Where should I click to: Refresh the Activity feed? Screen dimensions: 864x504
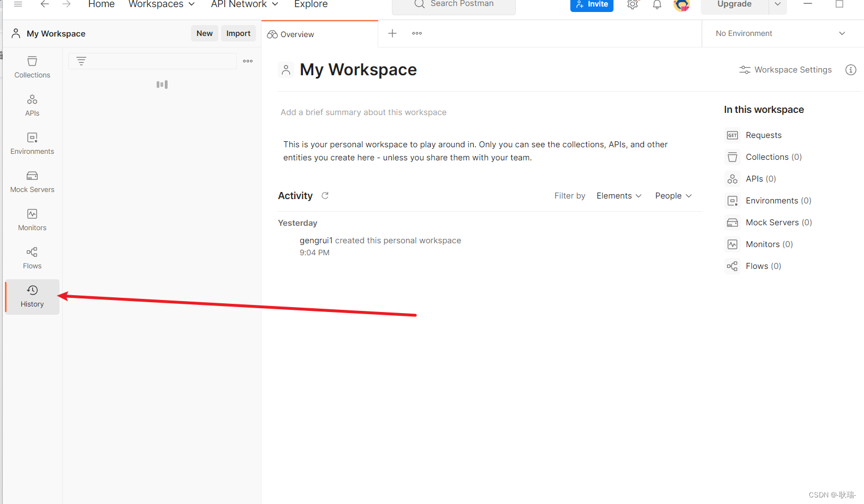point(325,195)
